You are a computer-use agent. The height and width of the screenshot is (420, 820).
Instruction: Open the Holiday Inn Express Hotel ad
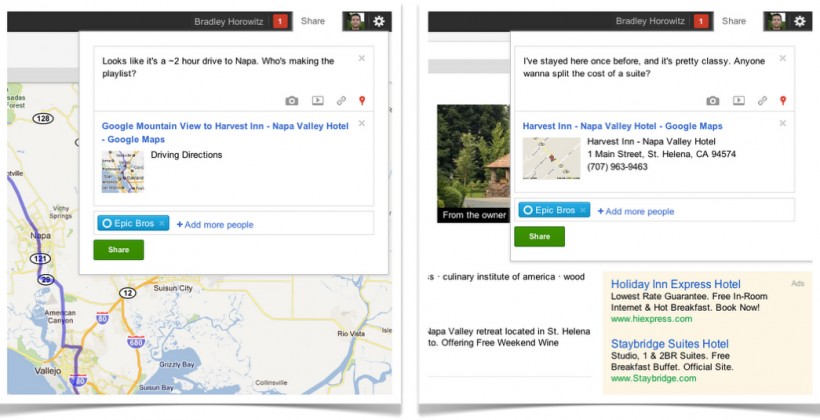point(676,284)
